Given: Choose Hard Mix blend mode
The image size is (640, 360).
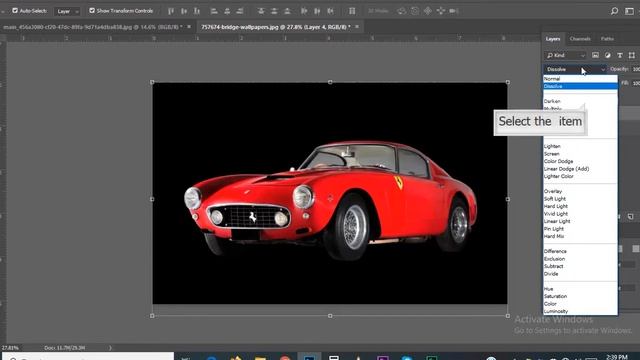Looking at the screenshot, I should coord(580,236).
